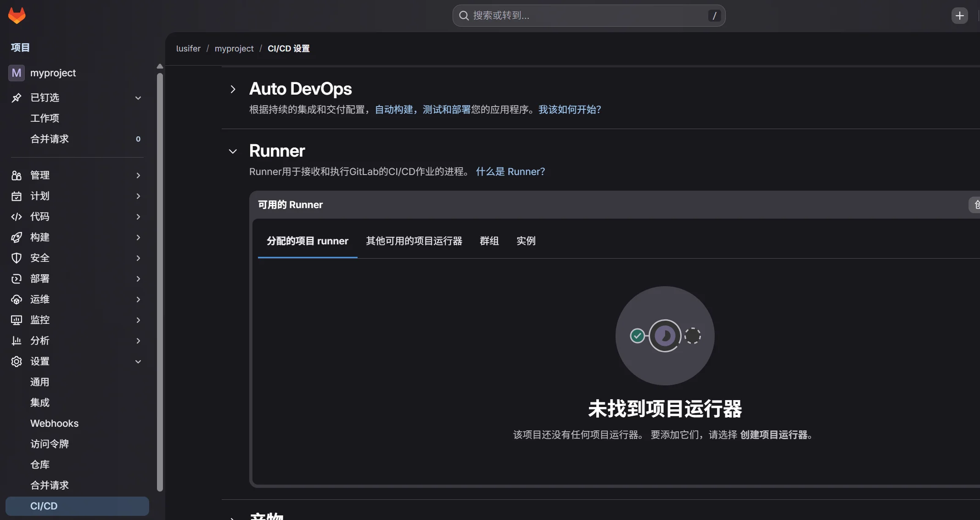Click the 管理 users icon

17,175
